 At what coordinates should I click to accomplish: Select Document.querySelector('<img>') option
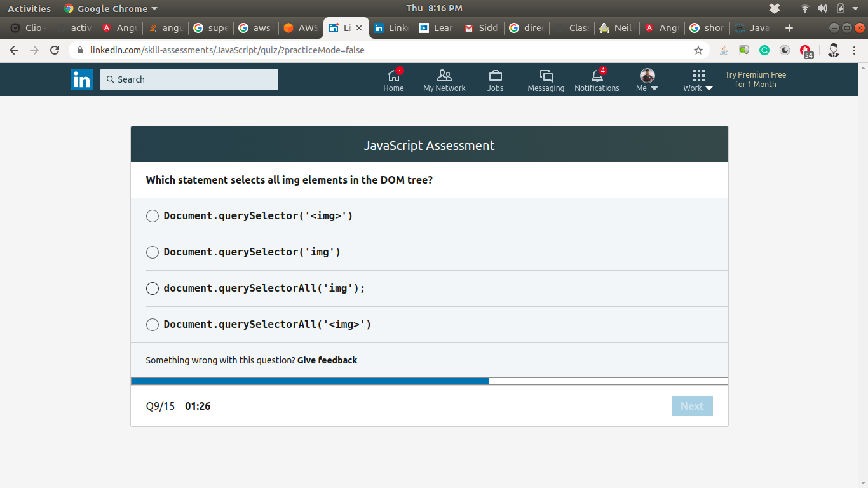153,216
